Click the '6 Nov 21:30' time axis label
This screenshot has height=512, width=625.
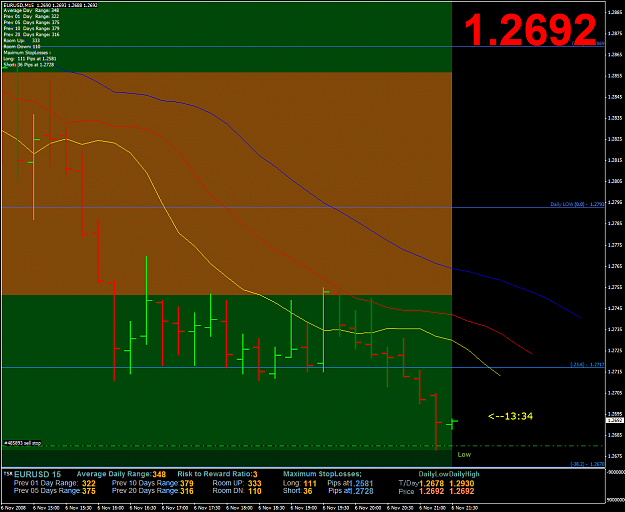coord(464,508)
